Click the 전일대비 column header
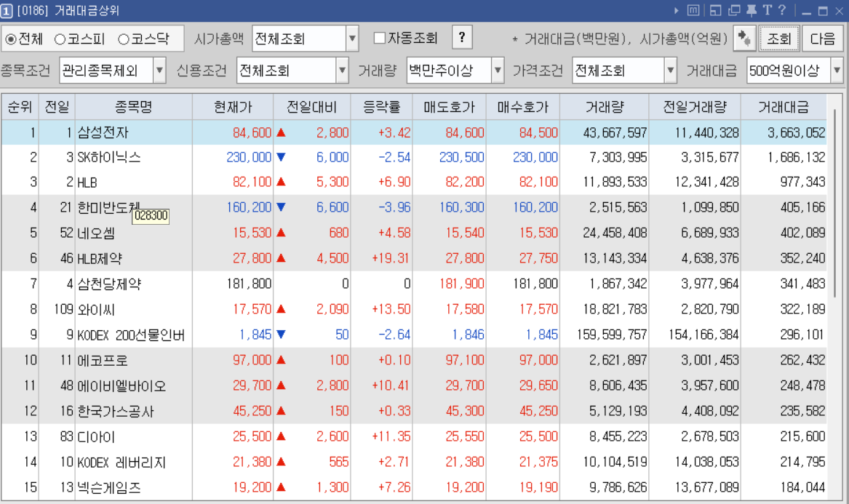Screen dimensions: 849x504 (x=312, y=107)
